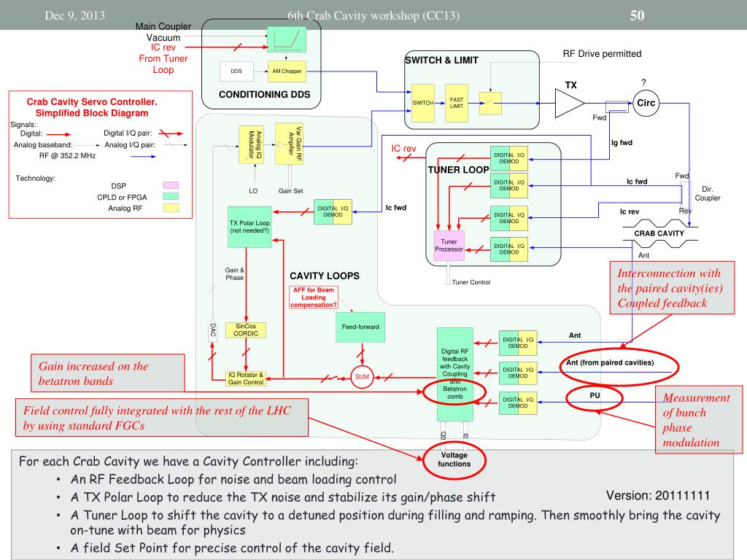Click the DDS block
Viewport: 747px width, 560px height.
click(x=236, y=71)
